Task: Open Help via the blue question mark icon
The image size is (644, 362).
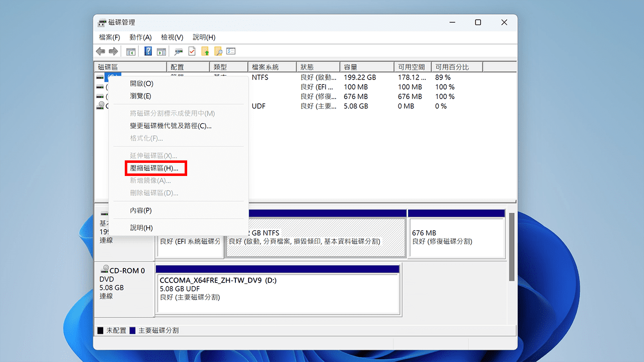Action: click(148, 51)
